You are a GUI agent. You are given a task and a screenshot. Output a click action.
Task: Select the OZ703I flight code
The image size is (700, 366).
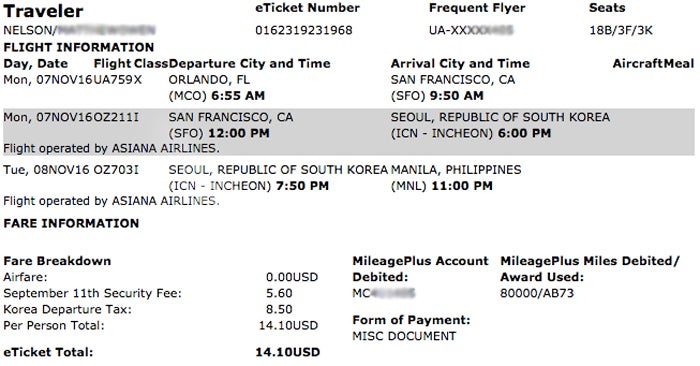coord(116,170)
